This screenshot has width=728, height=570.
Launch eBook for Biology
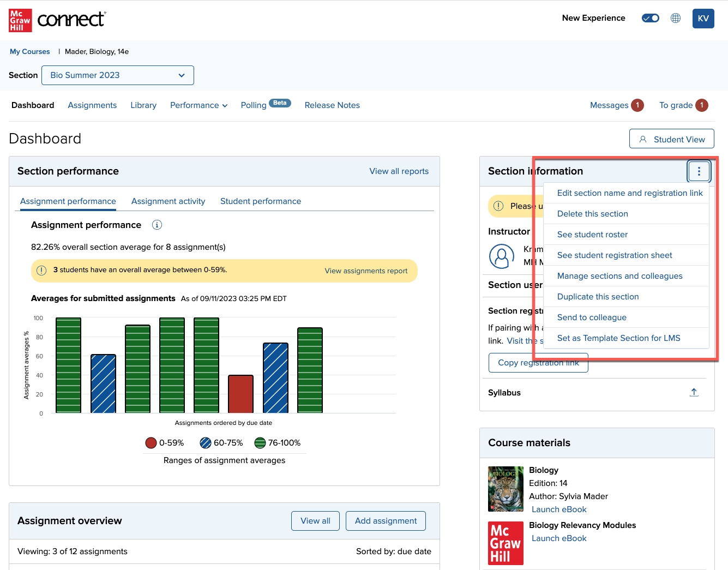[x=559, y=509]
